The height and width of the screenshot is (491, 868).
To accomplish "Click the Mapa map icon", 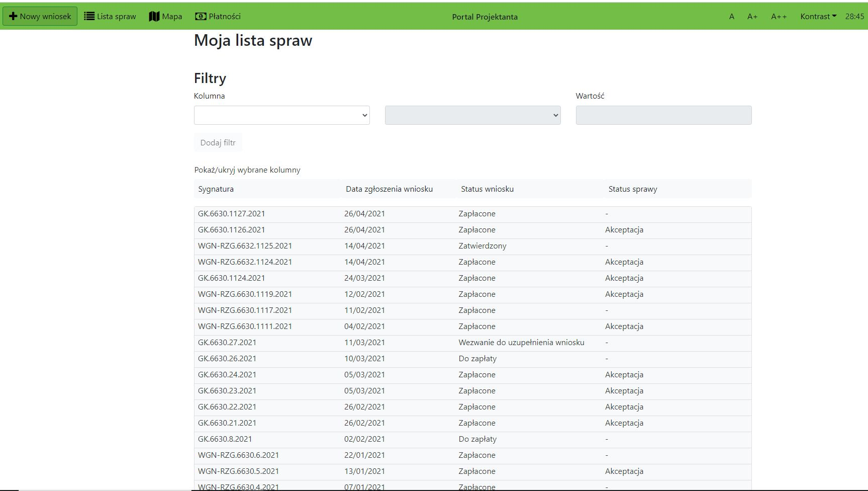I will (x=154, y=16).
